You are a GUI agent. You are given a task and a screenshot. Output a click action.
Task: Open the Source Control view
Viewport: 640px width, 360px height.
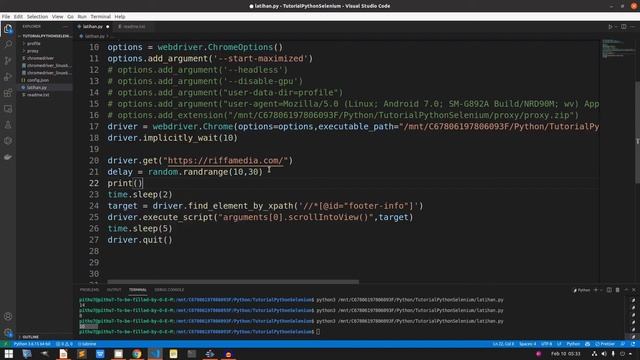point(8,60)
